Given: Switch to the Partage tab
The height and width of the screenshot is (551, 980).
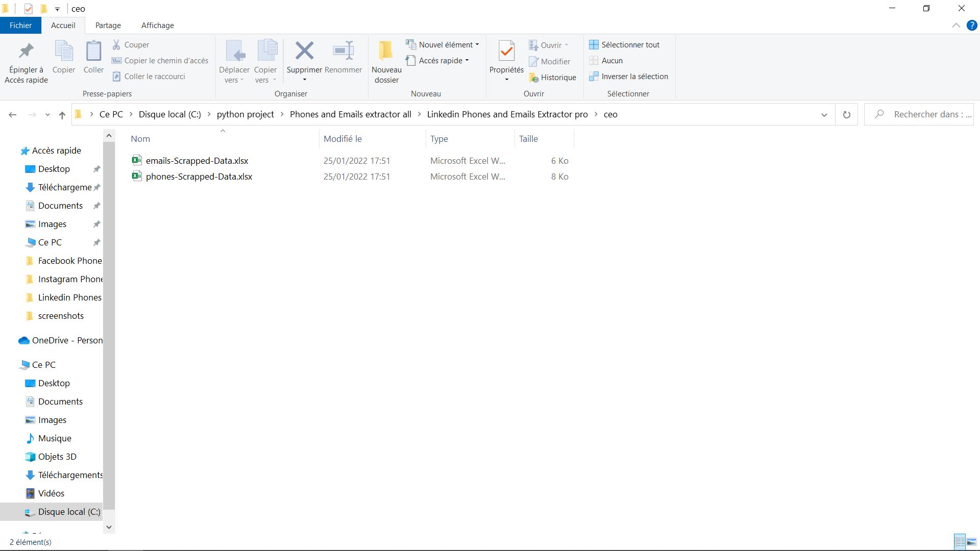Looking at the screenshot, I should click(108, 26).
